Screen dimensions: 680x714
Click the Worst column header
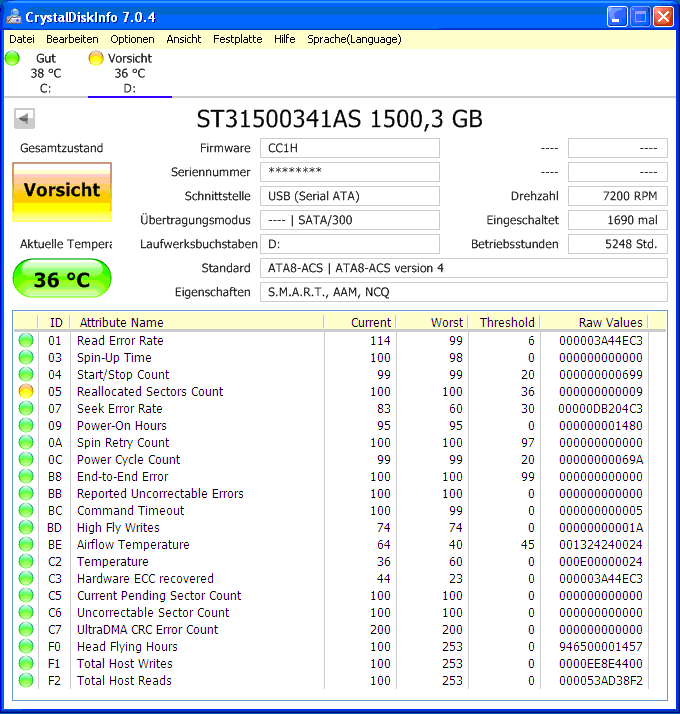(432, 322)
